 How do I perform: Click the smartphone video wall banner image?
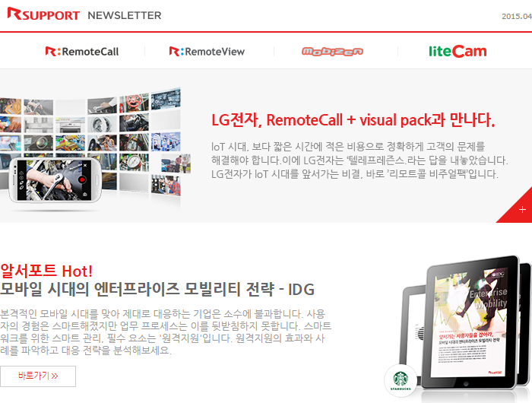96,148
